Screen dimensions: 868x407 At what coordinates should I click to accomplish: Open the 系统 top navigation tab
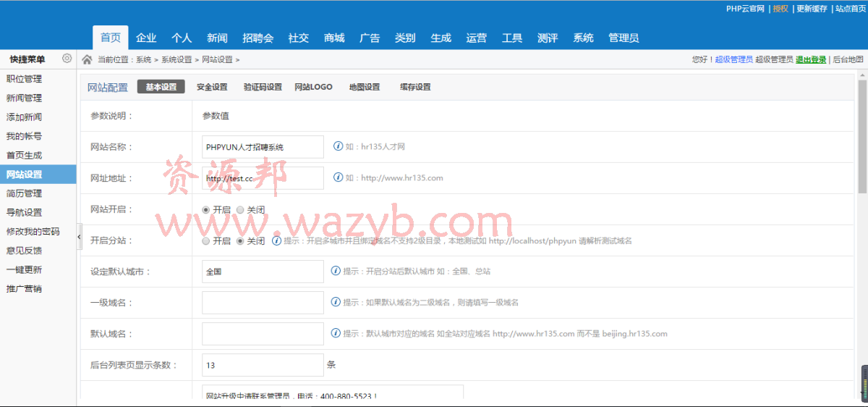coord(583,38)
